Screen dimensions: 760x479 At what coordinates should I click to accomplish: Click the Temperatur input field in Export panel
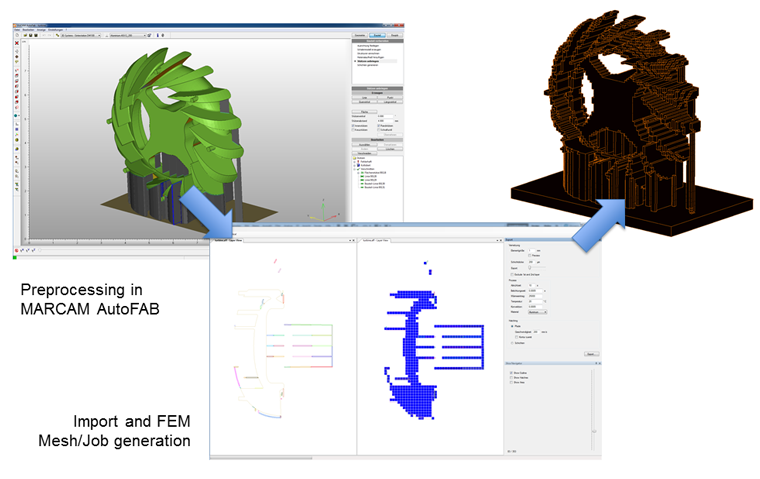click(535, 302)
